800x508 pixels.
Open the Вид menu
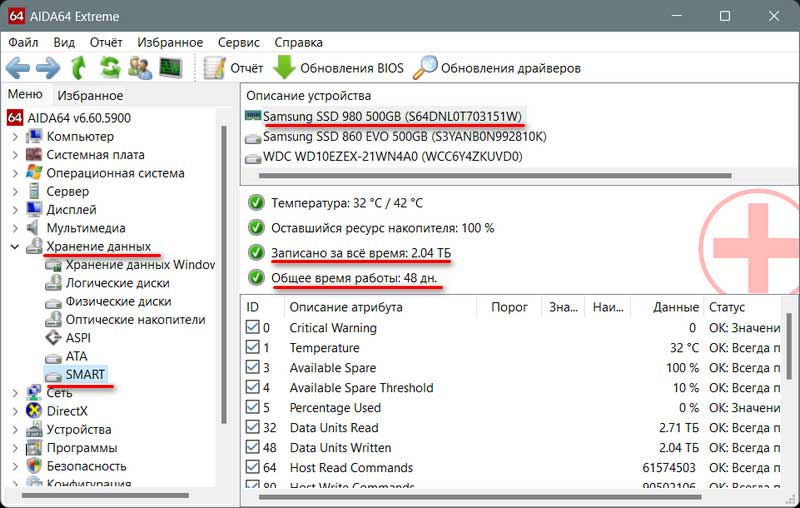[64, 42]
